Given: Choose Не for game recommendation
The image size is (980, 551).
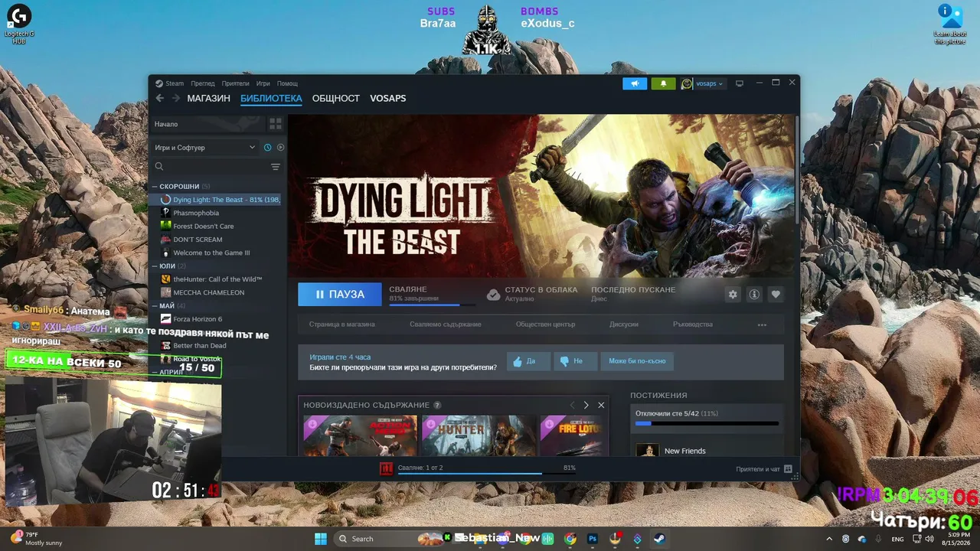Looking at the screenshot, I should click(x=575, y=361).
